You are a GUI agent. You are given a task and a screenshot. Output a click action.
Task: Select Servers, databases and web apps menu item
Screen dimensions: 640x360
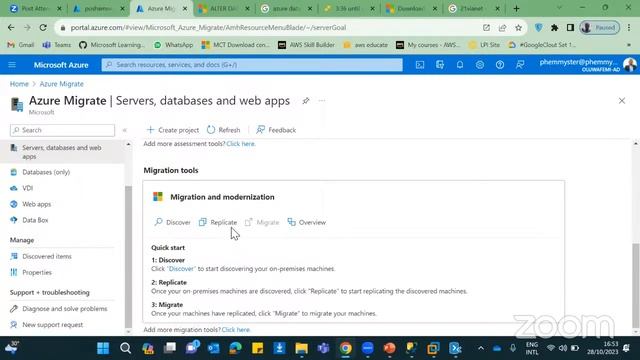click(62, 152)
